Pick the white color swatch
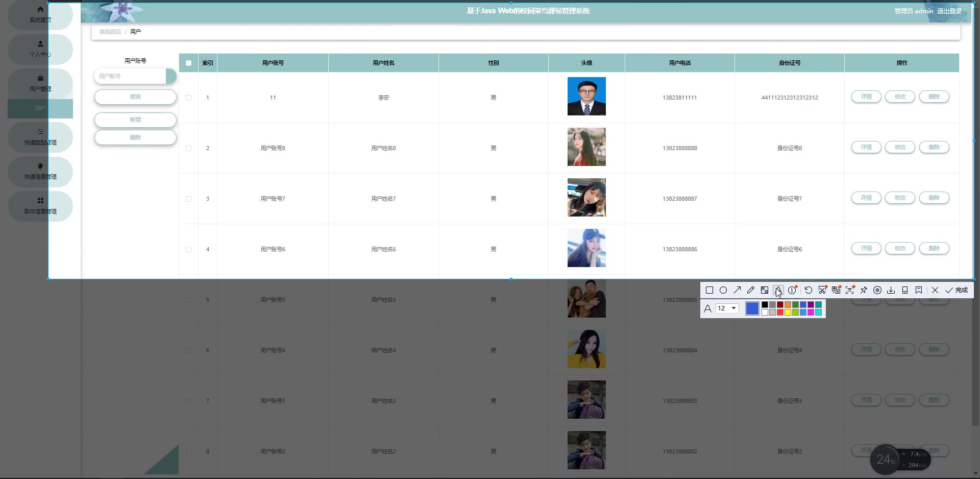The width and height of the screenshot is (980, 479). point(765,312)
